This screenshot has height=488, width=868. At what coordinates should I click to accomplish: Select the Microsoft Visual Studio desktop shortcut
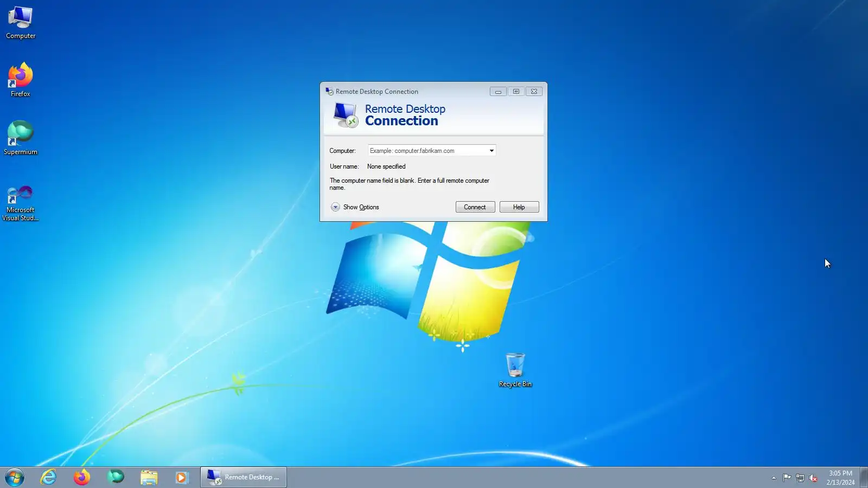(21, 203)
